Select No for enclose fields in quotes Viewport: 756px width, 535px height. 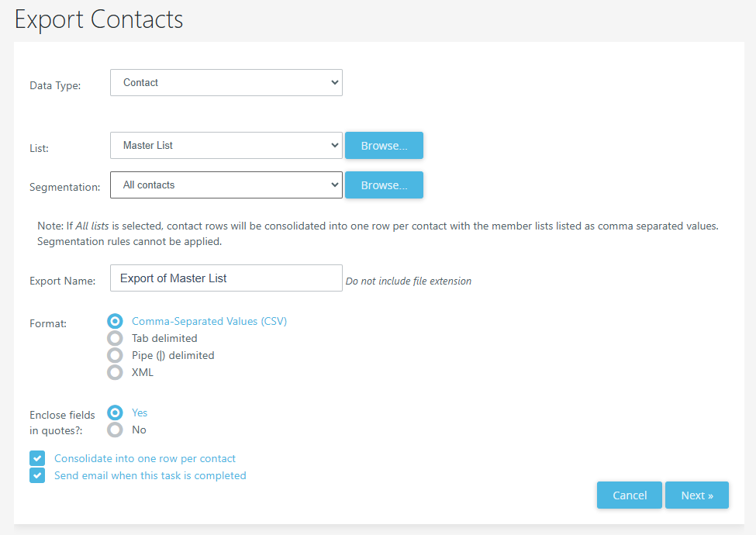116,430
